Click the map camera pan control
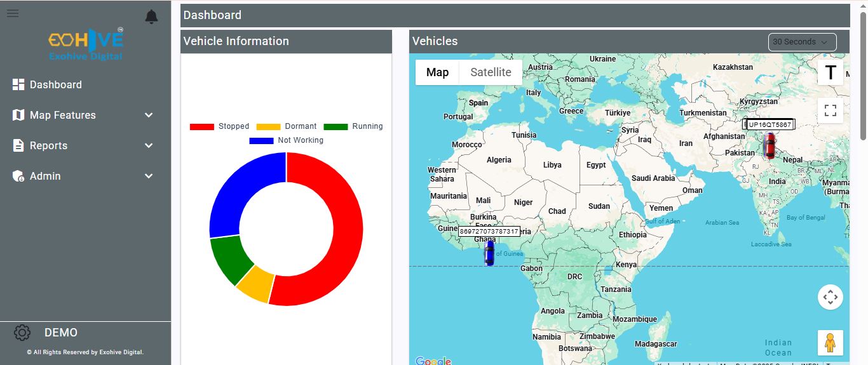The height and width of the screenshot is (365, 868). tap(830, 296)
